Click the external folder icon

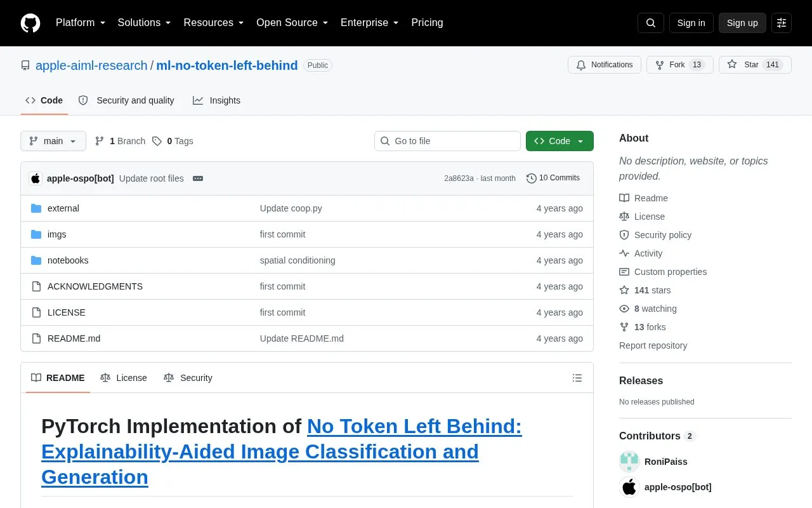coord(36,208)
